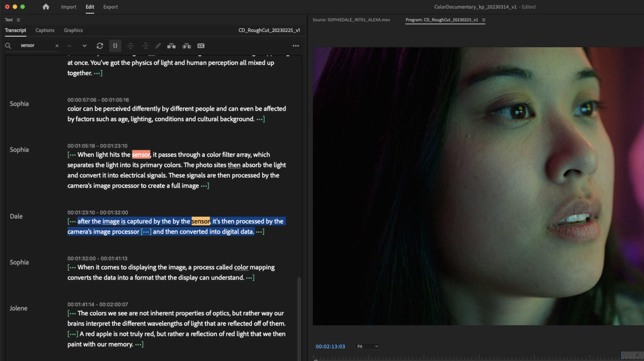Open the transcript three-dots options menu

(296, 46)
